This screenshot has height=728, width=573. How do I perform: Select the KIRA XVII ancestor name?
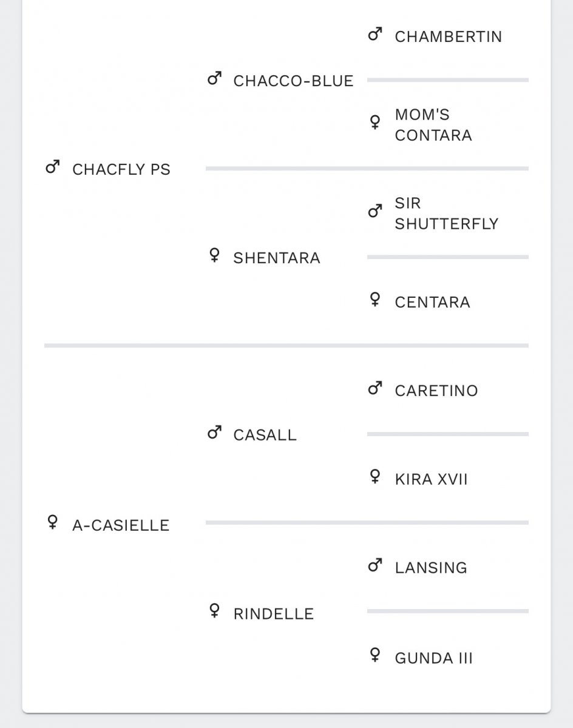click(x=432, y=479)
